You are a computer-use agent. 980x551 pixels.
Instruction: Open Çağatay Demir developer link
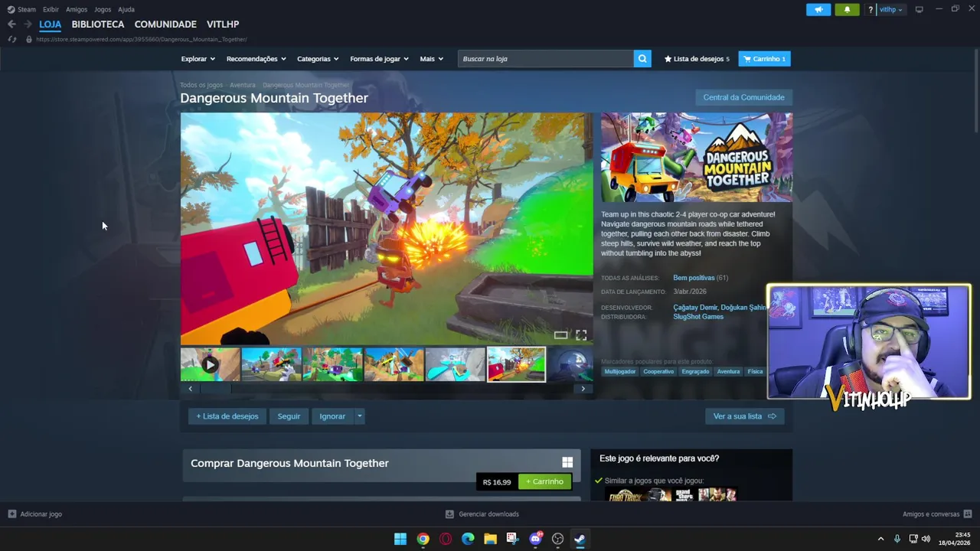click(x=695, y=308)
